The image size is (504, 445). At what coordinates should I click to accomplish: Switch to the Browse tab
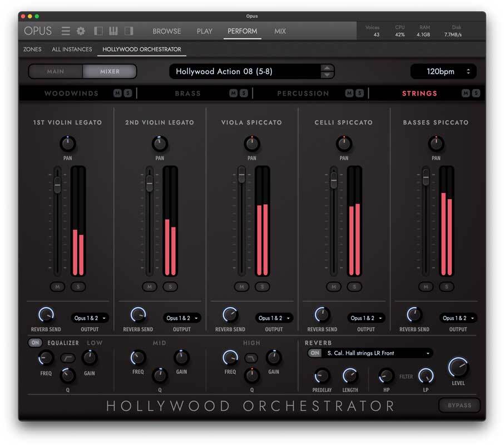pos(166,31)
